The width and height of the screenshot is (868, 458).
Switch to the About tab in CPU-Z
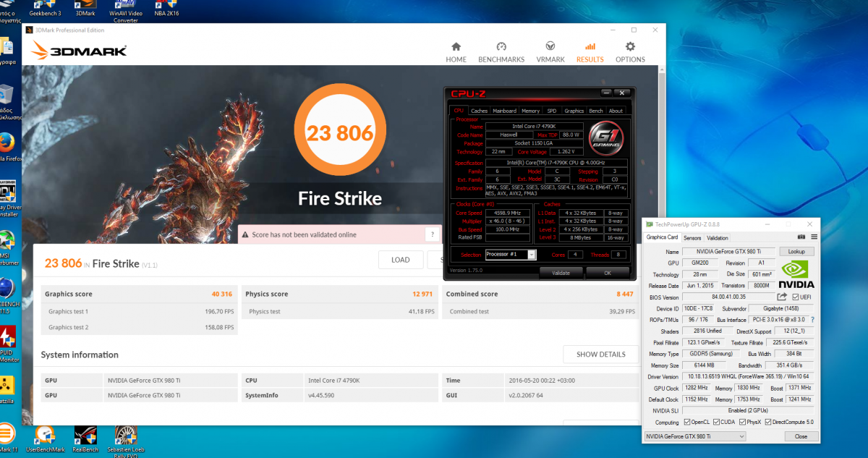pos(616,111)
